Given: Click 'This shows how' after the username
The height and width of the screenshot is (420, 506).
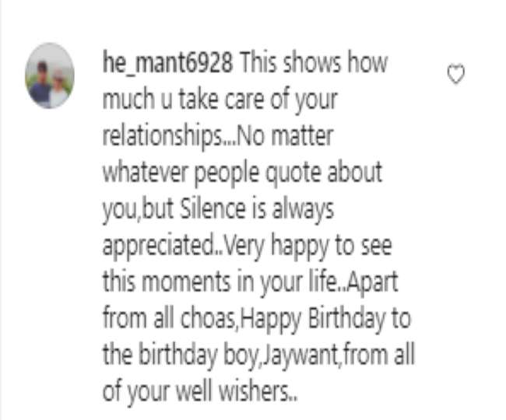Looking at the screenshot, I should pos(314,63).
